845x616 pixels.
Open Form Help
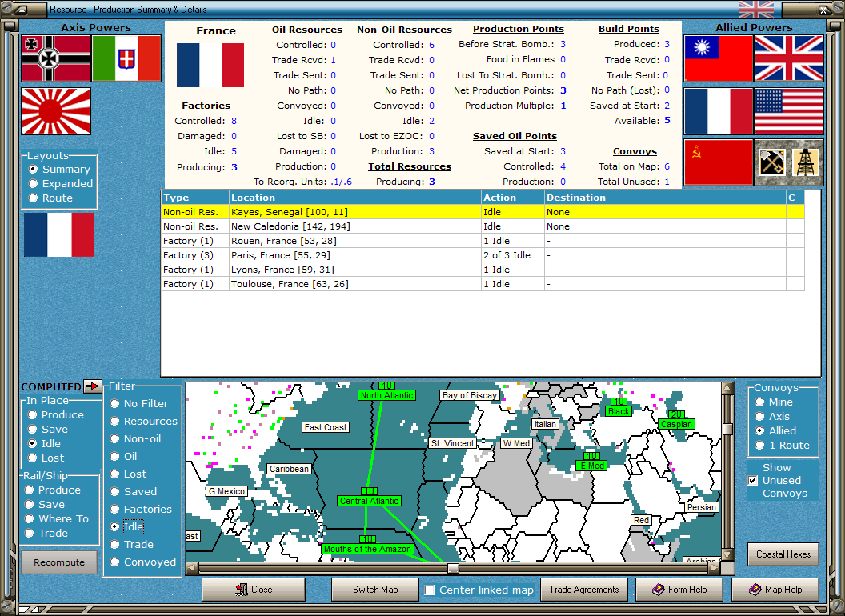click(679, 590)
